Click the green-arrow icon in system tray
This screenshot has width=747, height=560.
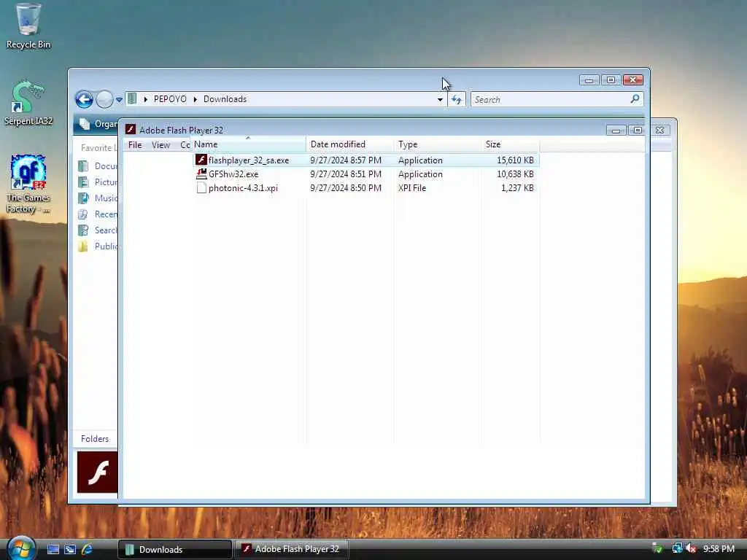657,548
